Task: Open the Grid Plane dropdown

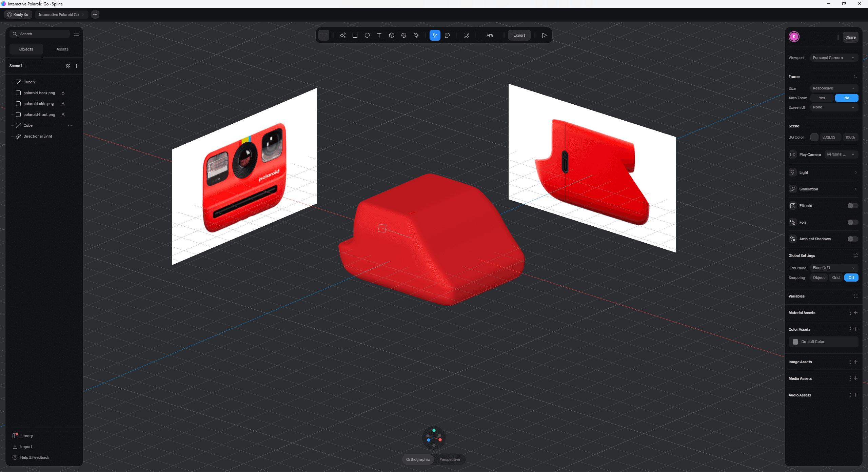Action: click(x=834, y=268)
